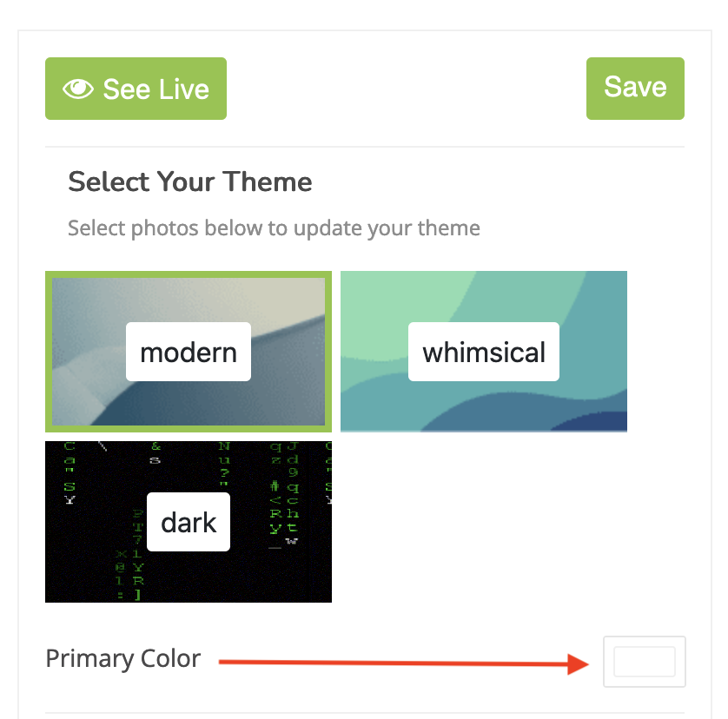Click the whimsical theme label

pos(483,352)
